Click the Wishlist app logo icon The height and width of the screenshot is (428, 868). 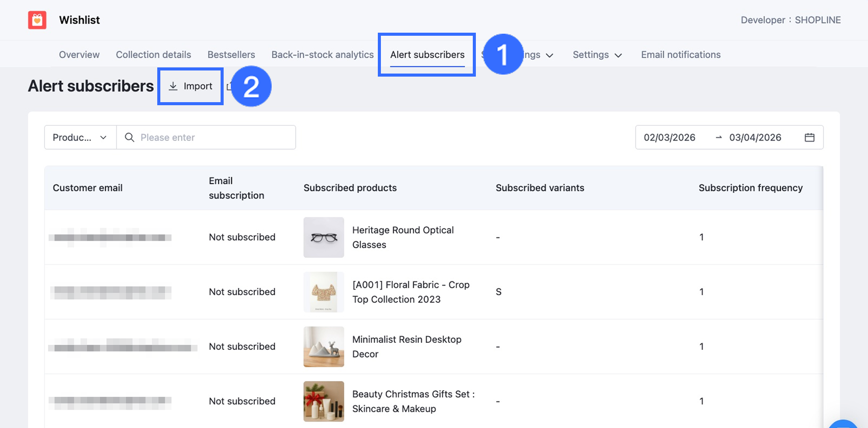click(x=37, y=20)
